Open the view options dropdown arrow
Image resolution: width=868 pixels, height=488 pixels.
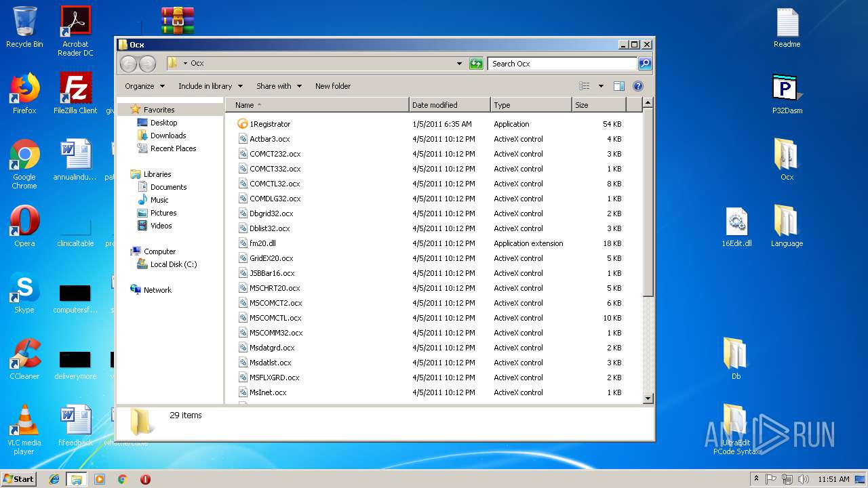coord(601,86)
